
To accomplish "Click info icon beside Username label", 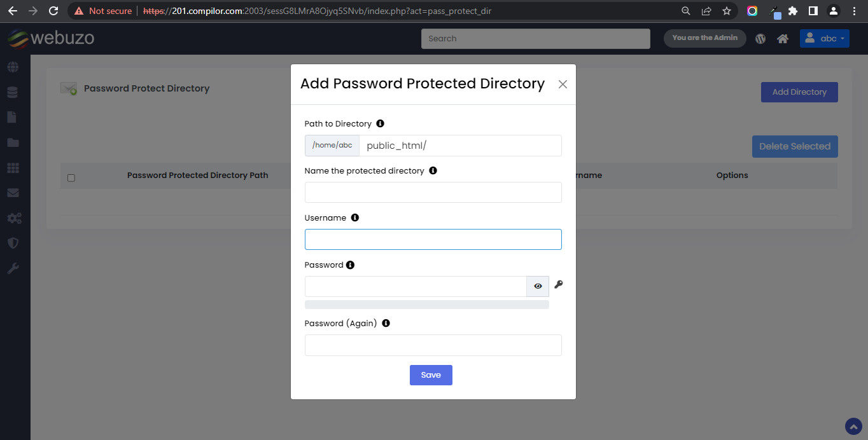I will coord(355,217).
